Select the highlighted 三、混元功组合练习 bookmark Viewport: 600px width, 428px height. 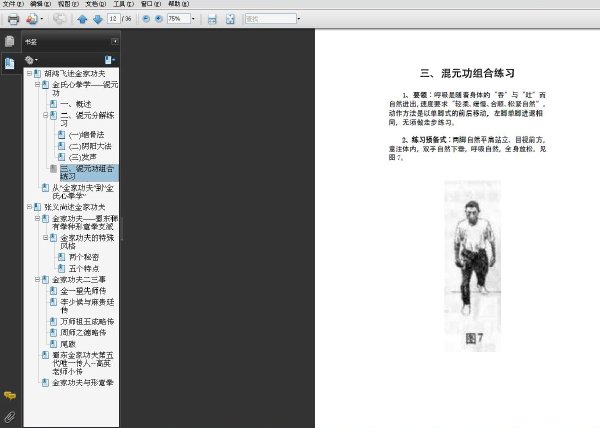[89, 173]
